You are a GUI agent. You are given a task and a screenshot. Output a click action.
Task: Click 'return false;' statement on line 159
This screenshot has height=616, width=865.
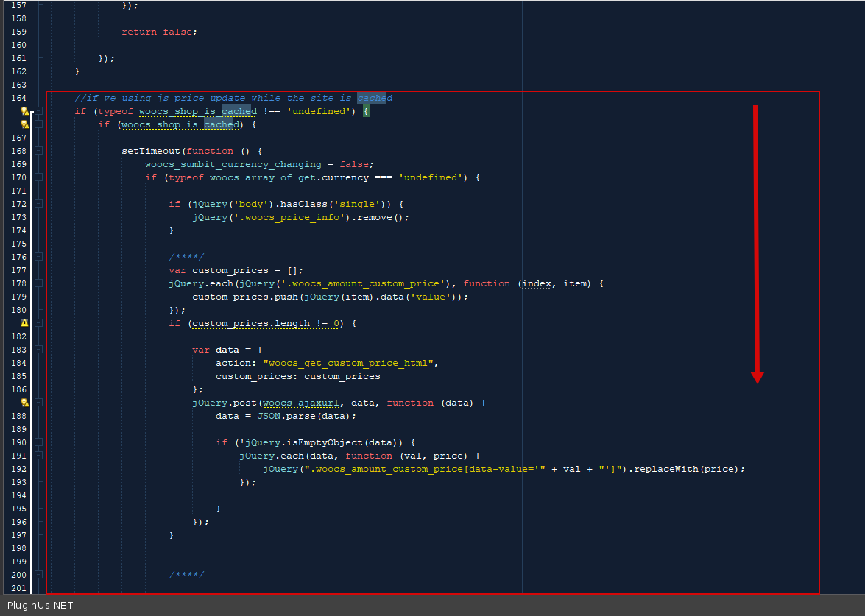159,32
